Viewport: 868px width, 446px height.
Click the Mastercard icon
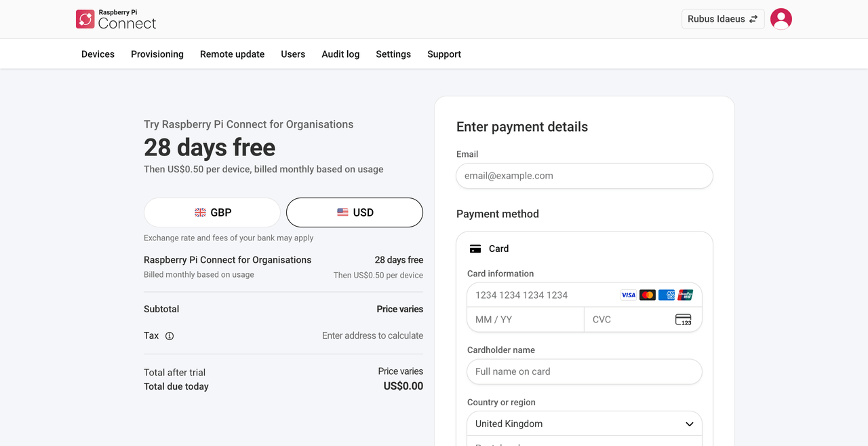coord(648,295)
